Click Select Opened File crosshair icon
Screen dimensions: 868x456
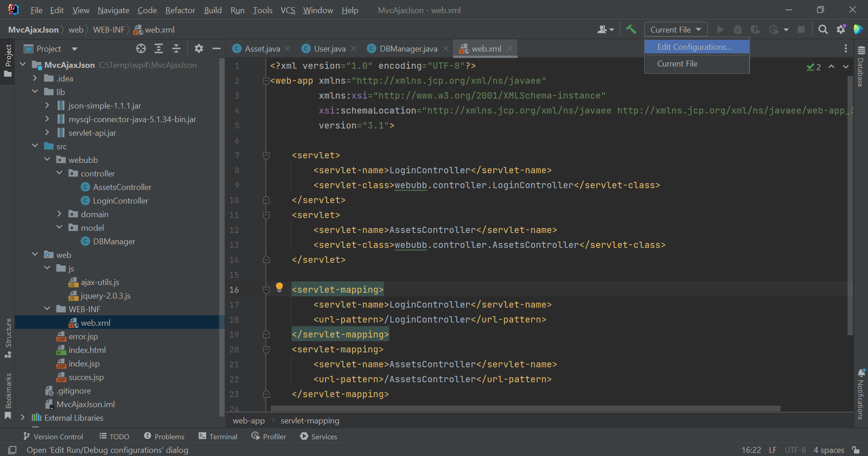point(141,48)
